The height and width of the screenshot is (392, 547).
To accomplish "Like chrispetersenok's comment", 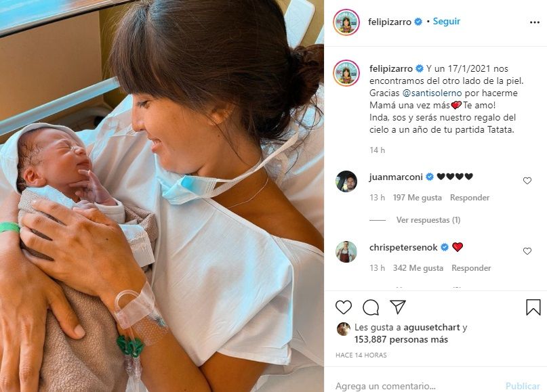I will click(x=527, y=251).
